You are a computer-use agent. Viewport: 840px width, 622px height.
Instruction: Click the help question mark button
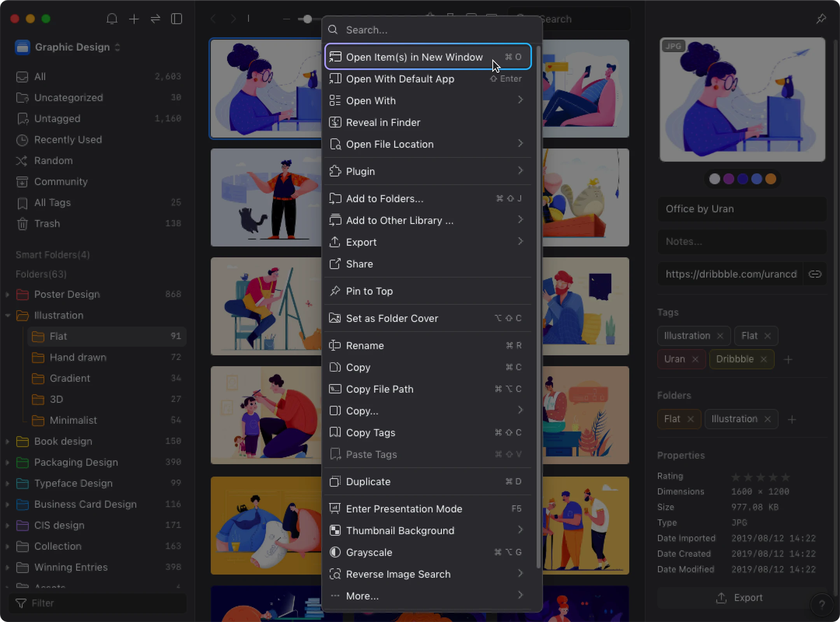pos(822,605)
